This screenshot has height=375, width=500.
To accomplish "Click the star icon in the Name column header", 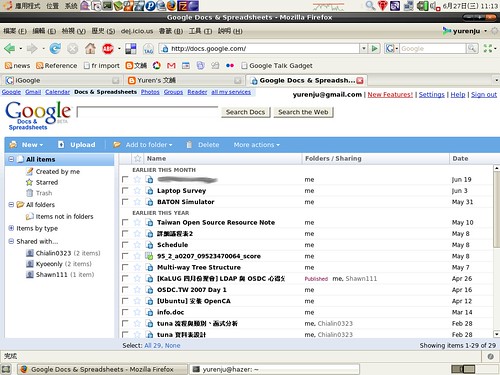I will pyautogui.click(x=137, y=159).
